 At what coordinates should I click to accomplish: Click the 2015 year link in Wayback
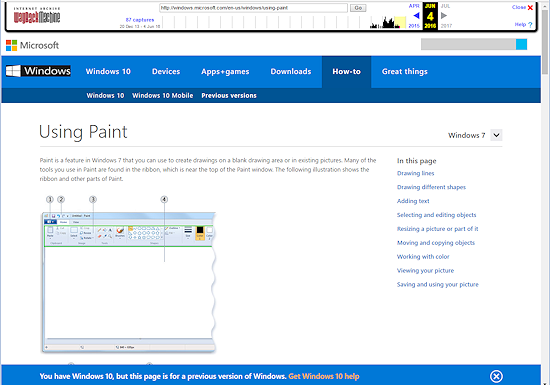[414, 26]
